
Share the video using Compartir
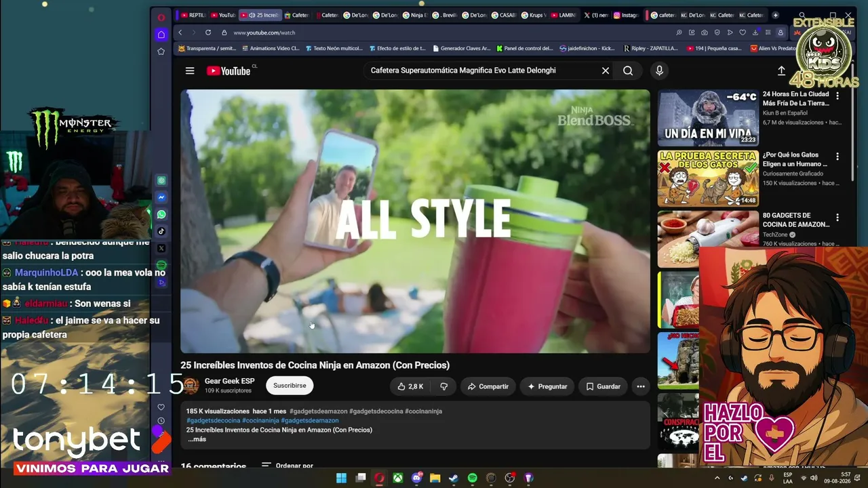pos(488,386)
